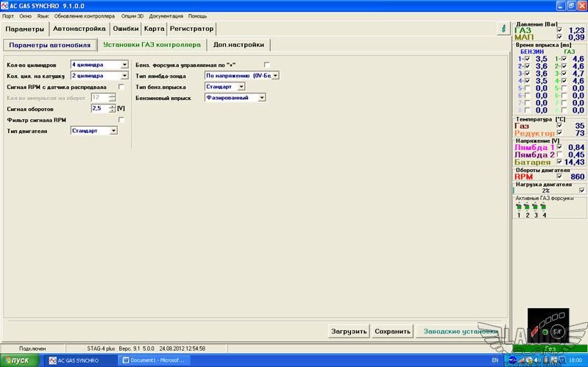Open the Документация menu

coord(166,15)
